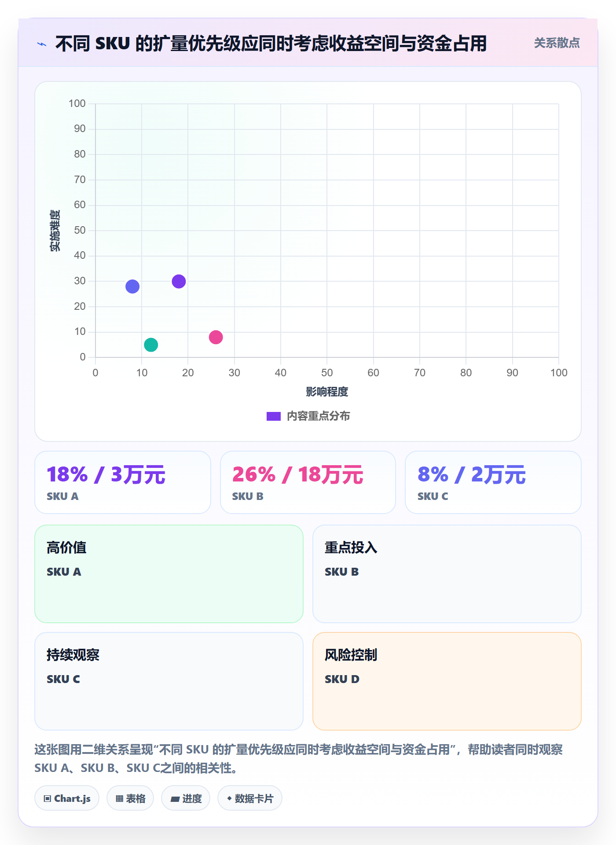
Task: Select the purple scatter point on the chart
Action: point(179,281)
